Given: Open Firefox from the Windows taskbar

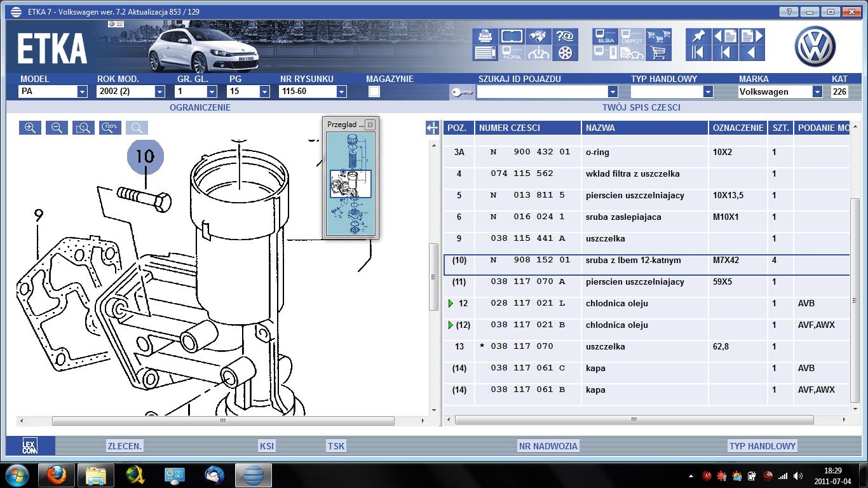Looking at the screenshot, I should pos(57,475).
